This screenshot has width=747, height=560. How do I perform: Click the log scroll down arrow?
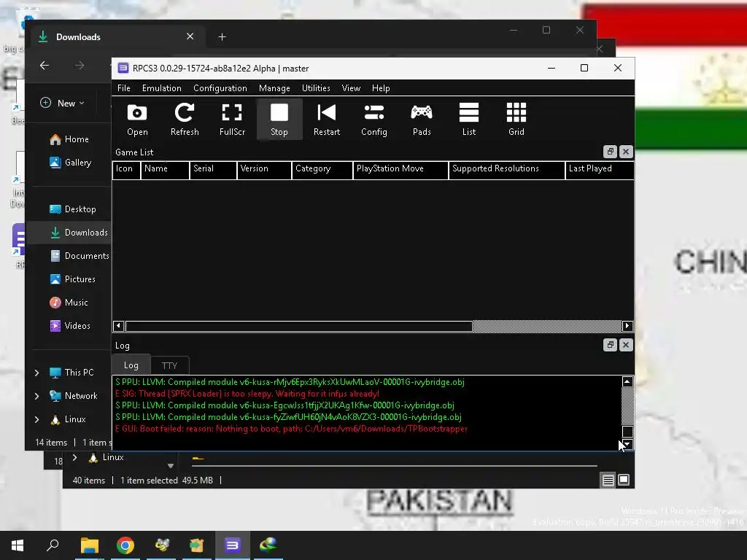(x=627, y=444)
